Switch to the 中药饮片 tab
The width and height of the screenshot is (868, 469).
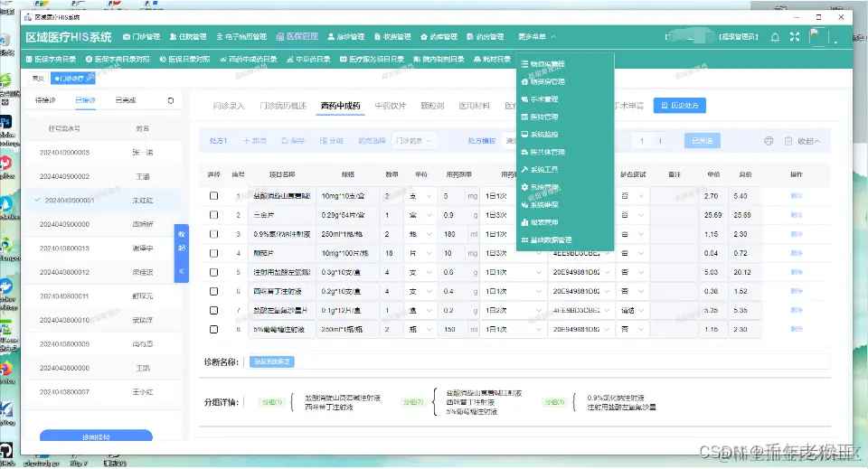click(x=391, y=106)
